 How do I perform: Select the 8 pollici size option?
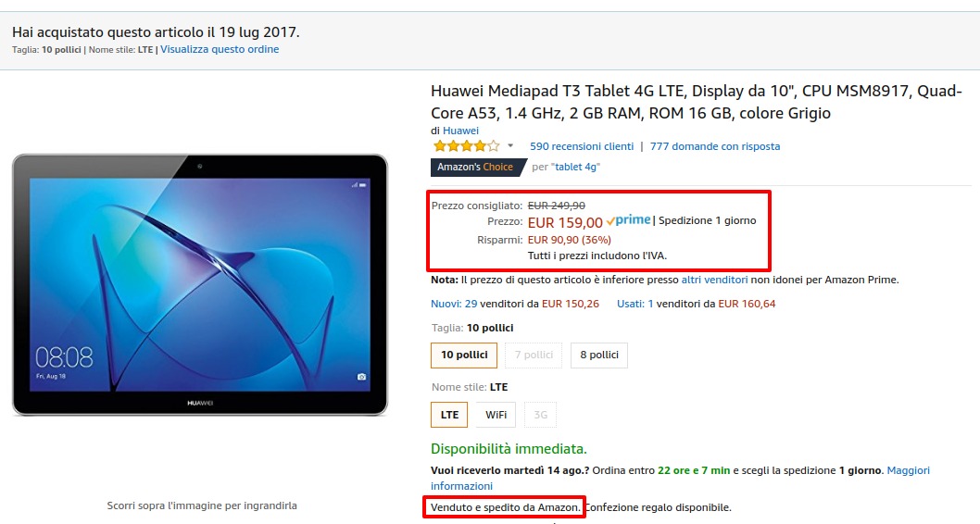pyautogui.click(x=598, y=355)
